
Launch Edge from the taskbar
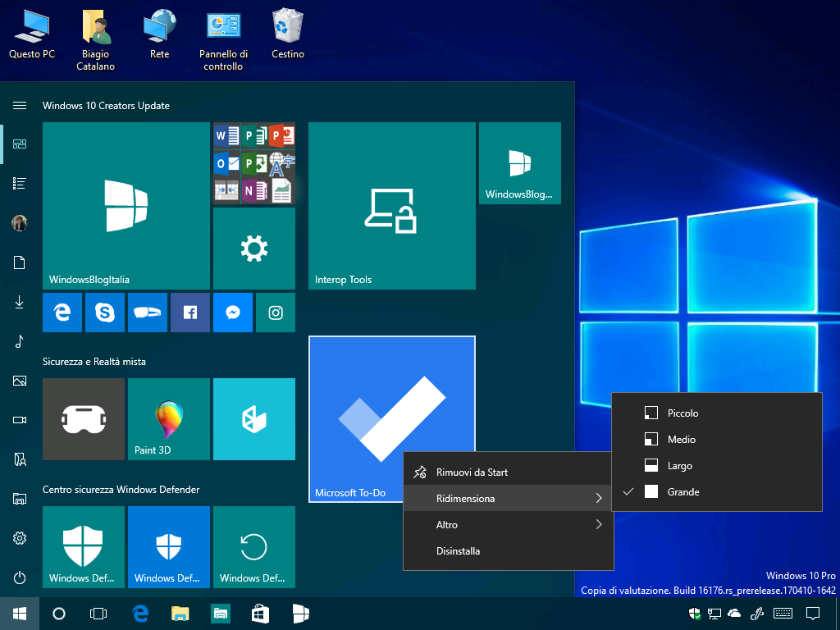coord(140,614)
